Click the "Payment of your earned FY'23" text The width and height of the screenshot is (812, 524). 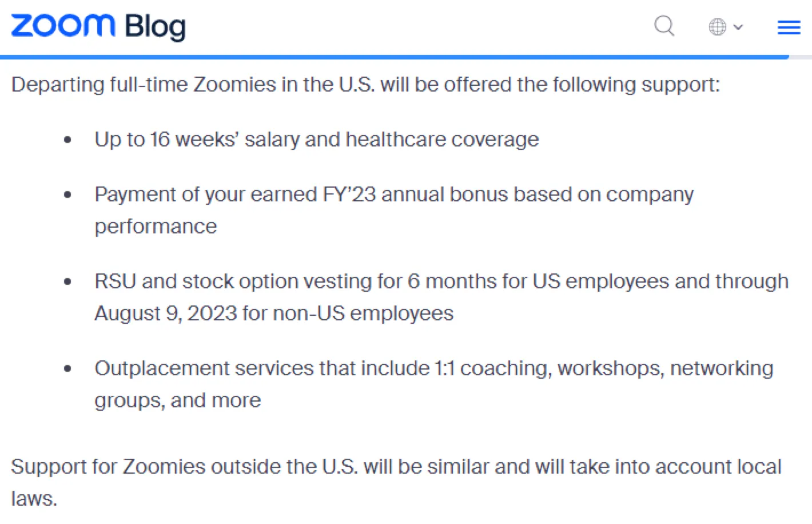pos(394,194)
